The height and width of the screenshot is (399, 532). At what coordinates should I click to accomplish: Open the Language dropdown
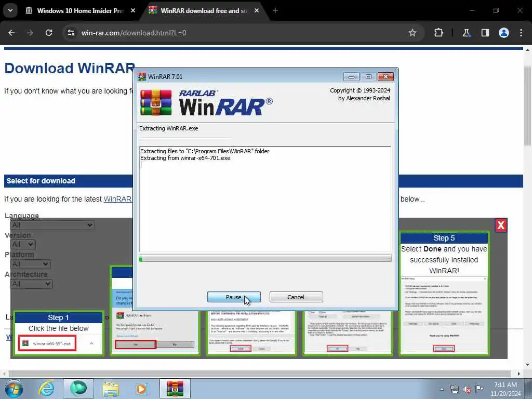click(52, 225)
